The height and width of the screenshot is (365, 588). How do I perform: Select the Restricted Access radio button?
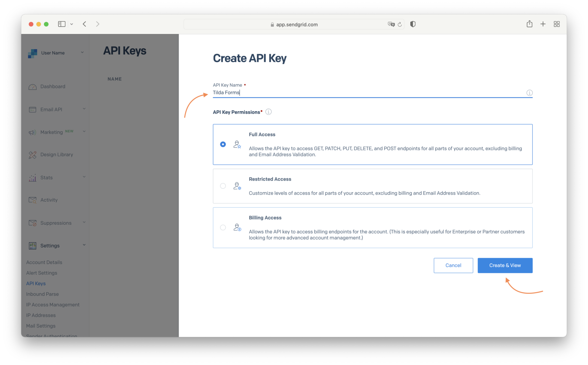(x=223, y=186)
